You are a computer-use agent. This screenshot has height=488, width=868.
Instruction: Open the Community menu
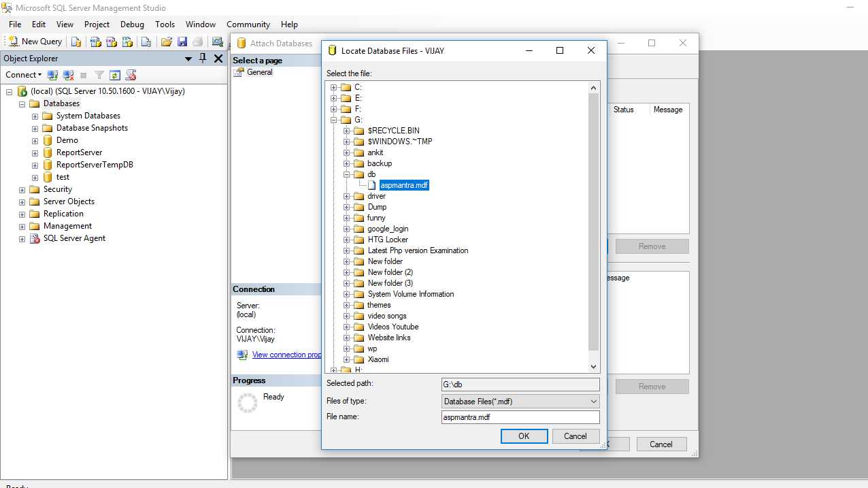click(x=248, y=24)
